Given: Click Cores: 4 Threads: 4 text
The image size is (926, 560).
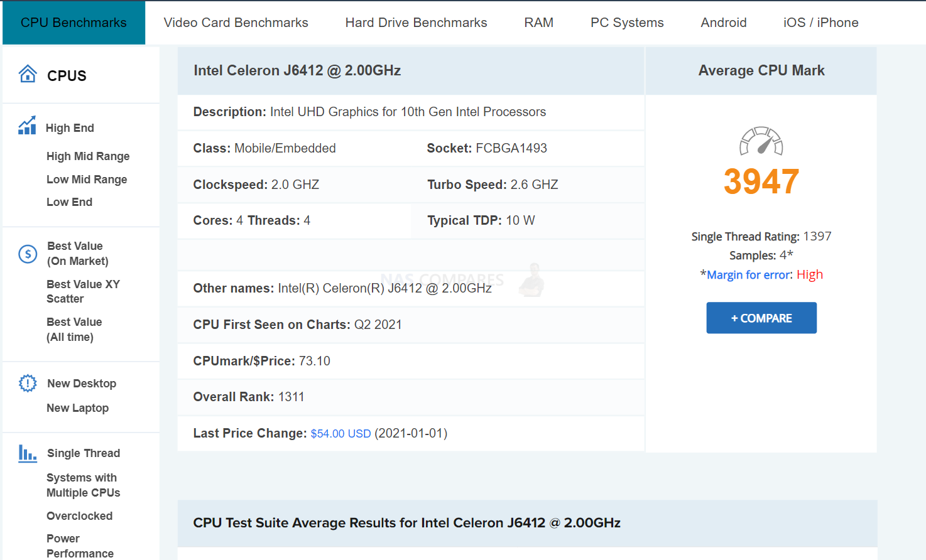Looking at the screenshot, I should click(251, 220).
